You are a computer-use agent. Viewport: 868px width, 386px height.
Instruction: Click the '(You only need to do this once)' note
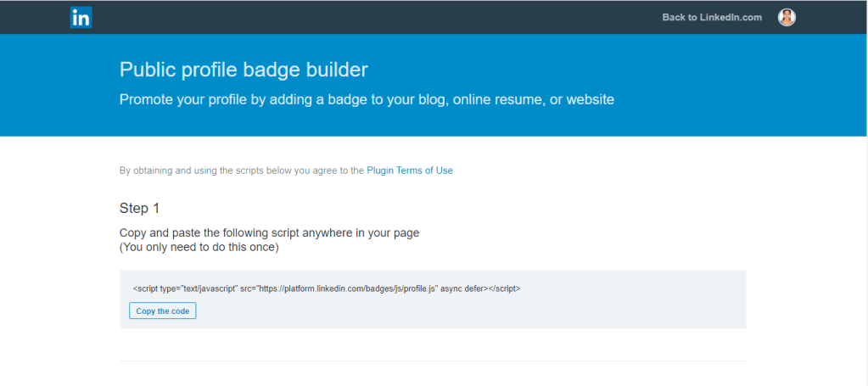[x=199, y=248]
